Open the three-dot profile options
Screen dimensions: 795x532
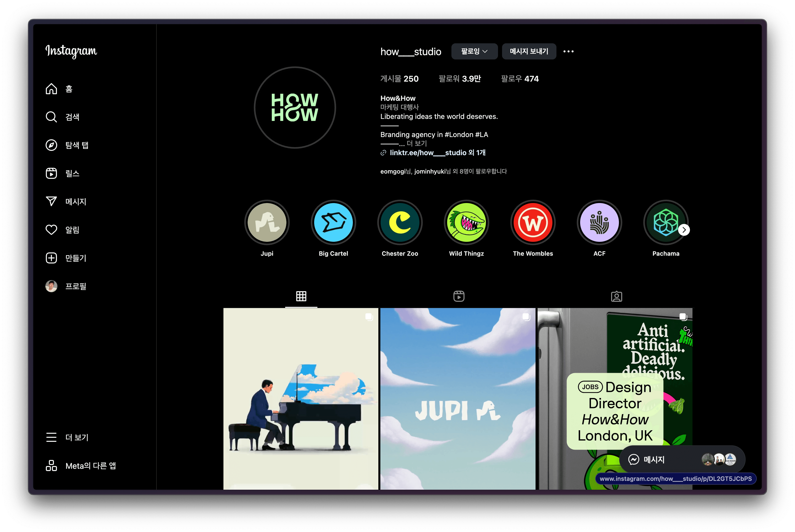coord(568,52)
